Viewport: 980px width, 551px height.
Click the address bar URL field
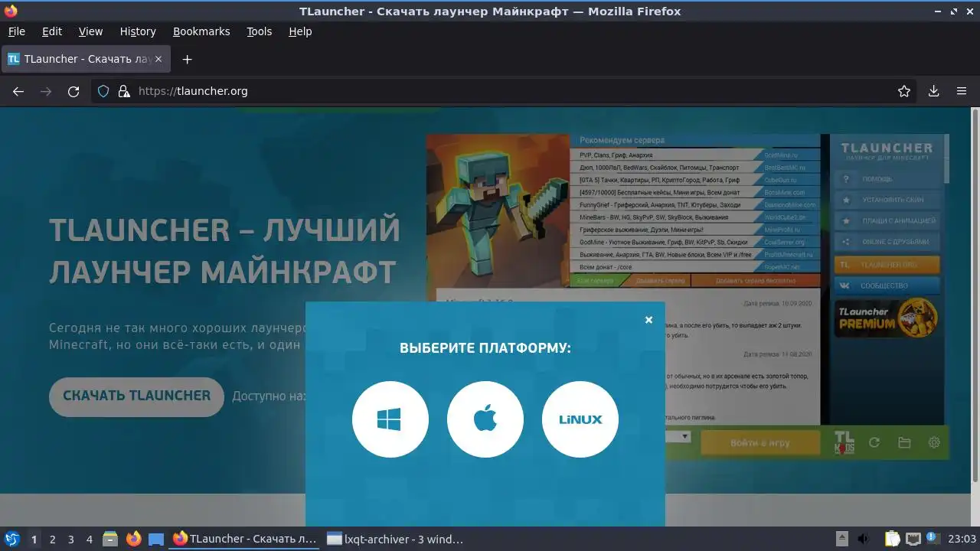pos(505,91)
